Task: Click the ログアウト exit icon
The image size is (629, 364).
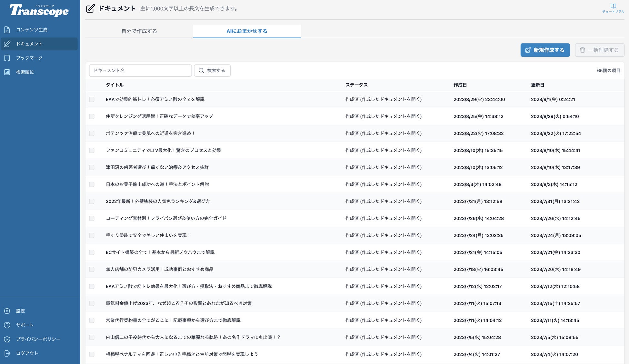Action: pyautogui.click(x=7, y=353)
